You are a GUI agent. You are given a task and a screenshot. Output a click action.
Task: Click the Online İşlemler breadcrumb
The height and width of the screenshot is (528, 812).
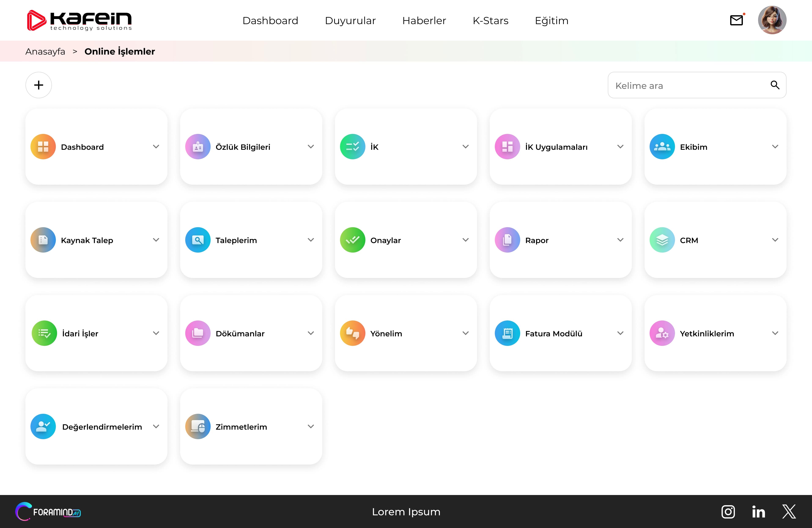[x=119, y=52]
